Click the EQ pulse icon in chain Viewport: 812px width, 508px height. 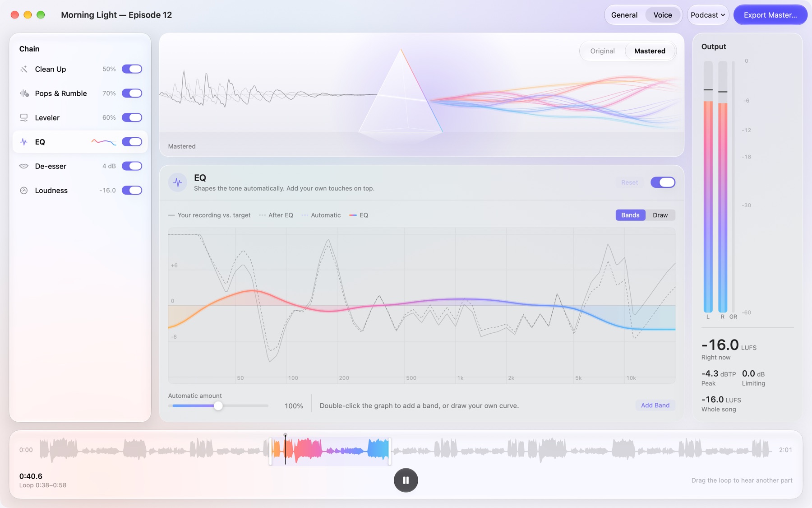[24, 142]
